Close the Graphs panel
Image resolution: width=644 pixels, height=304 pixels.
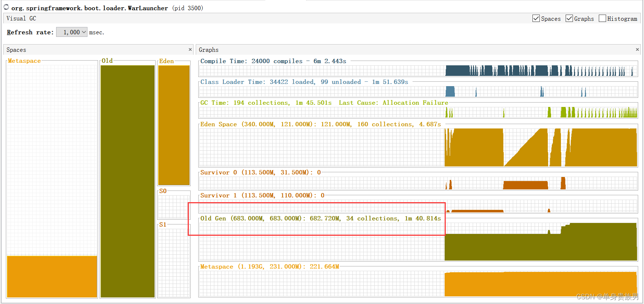(637, 50)
